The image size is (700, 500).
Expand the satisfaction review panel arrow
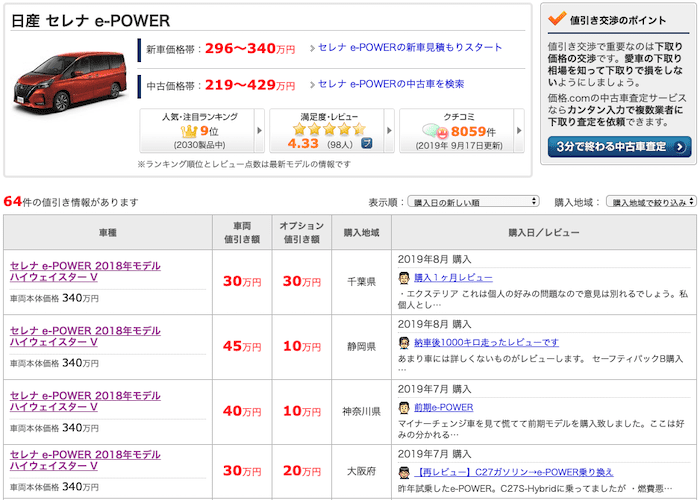click(x=389, y=130)
